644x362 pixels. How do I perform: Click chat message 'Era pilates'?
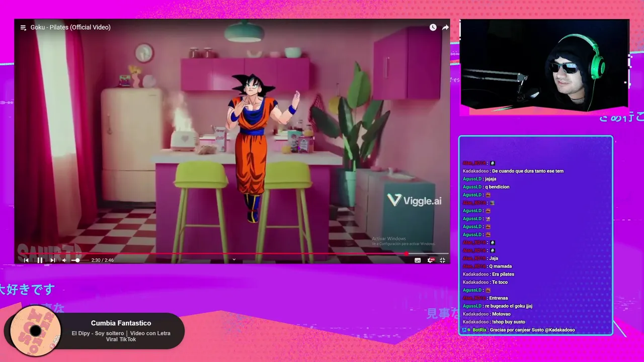pos(503,275)
